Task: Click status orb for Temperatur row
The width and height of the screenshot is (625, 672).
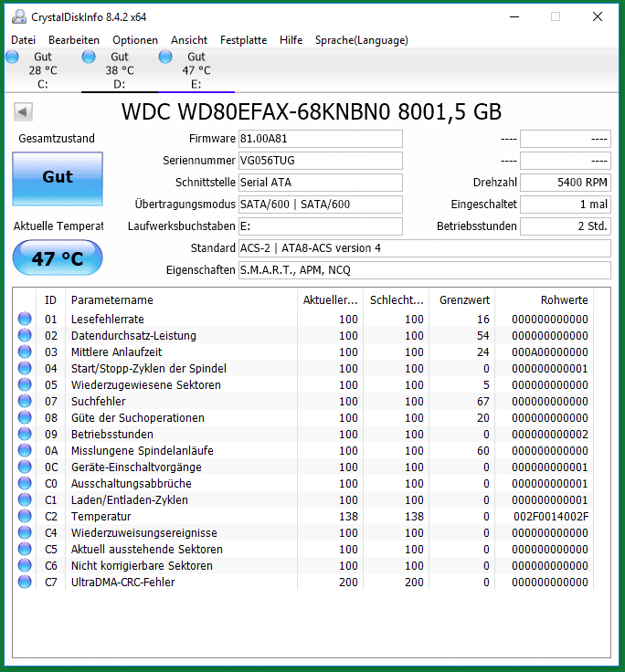Action: pyautogui.click(x=25, y=516)
